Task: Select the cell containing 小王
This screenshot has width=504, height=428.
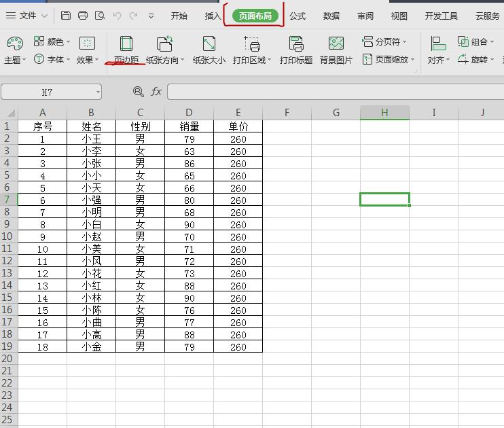Action: [91, 139]
